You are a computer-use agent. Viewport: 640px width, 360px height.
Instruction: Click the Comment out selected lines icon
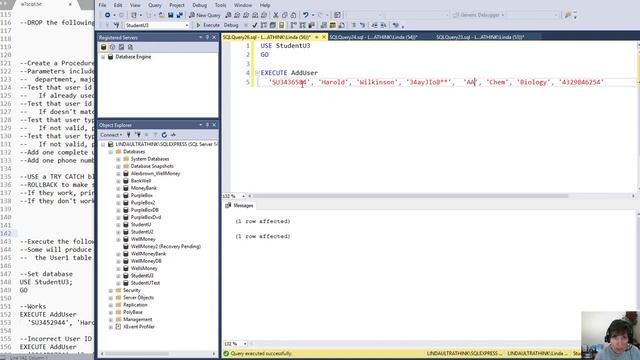[354, 25]
